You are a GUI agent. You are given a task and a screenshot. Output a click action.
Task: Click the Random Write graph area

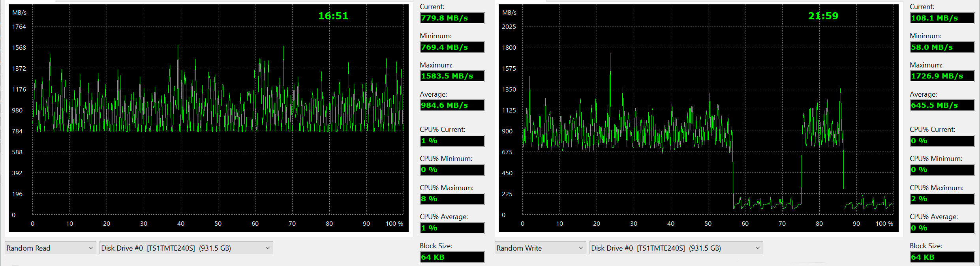(x=698, y=118)
